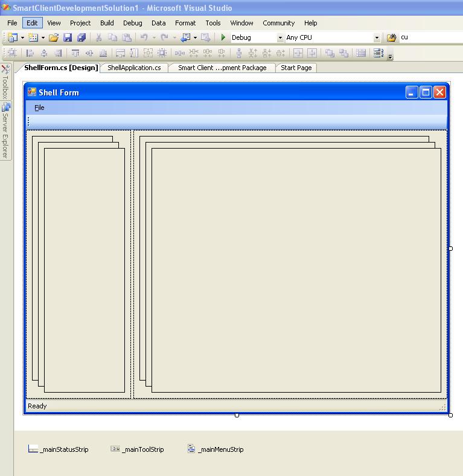Click the Undo arrow icon
The image size is (463, 476).
coord(144,37)
